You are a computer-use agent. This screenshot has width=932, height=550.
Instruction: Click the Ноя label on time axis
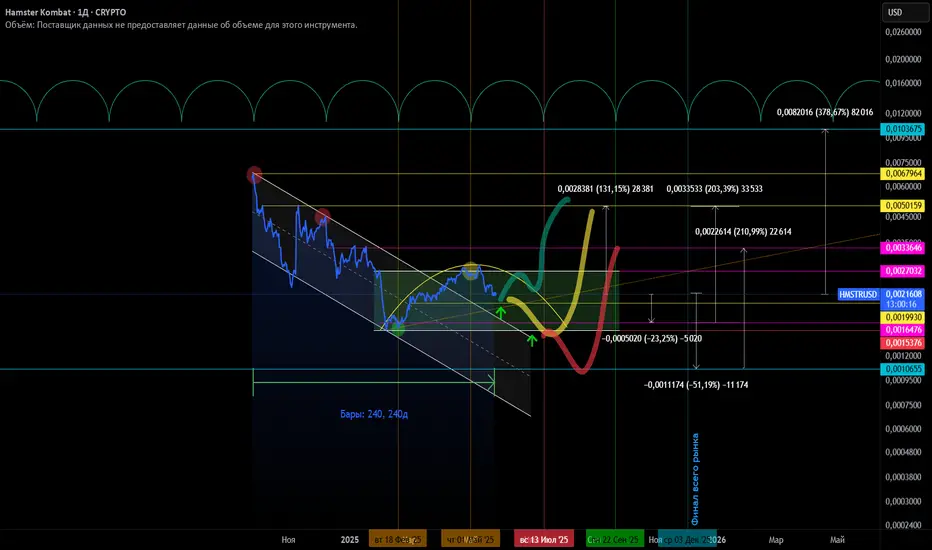288,540
